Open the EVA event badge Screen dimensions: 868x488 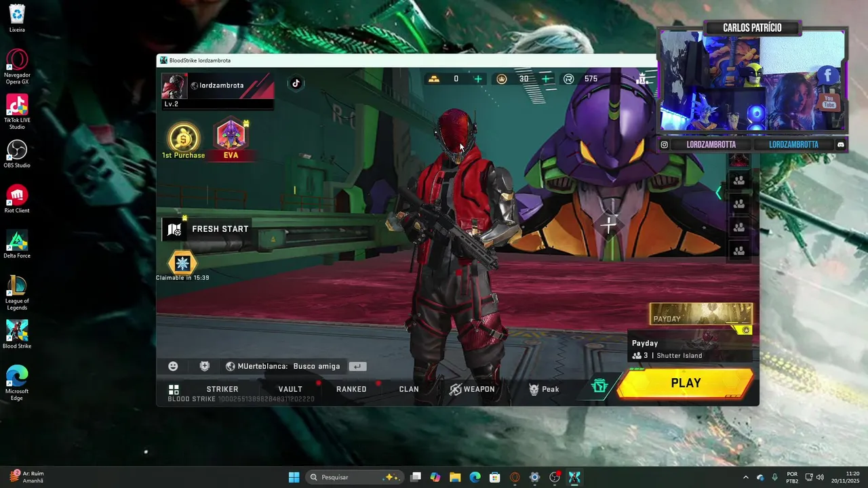[231, 139]
